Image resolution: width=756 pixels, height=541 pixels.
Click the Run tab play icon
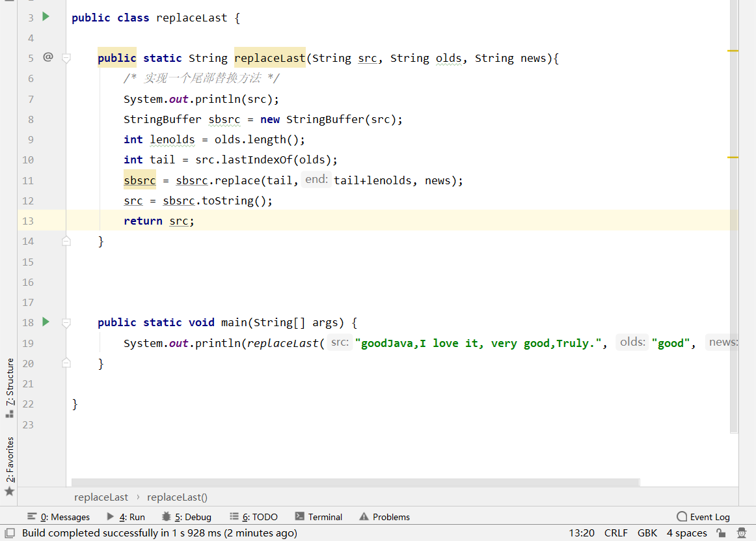[111, 516]
